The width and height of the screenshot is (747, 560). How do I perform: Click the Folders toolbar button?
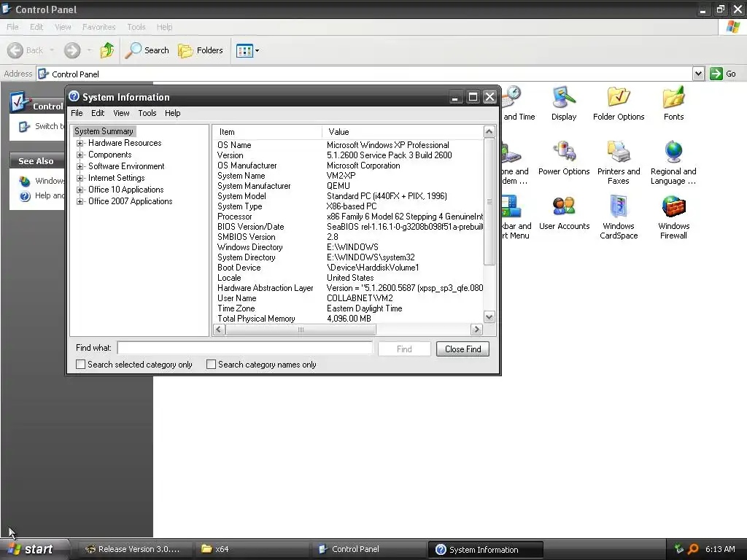tap(200, 50)
